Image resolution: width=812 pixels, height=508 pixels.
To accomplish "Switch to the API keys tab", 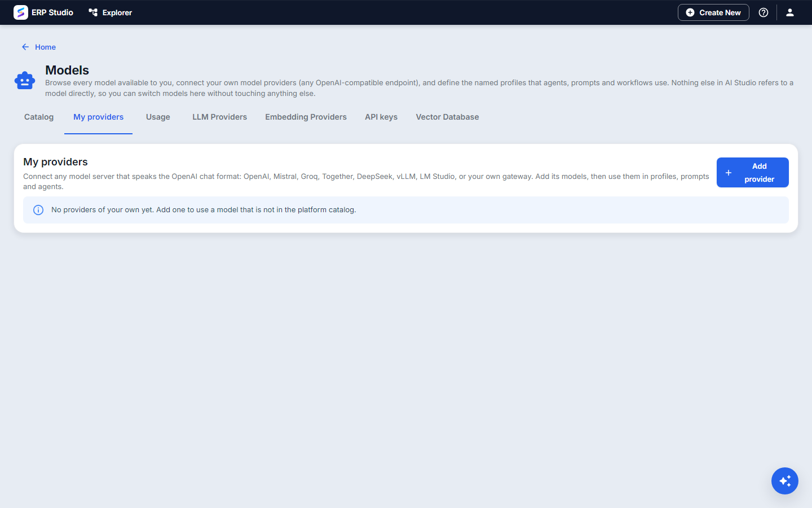I will tap(381, 117).
